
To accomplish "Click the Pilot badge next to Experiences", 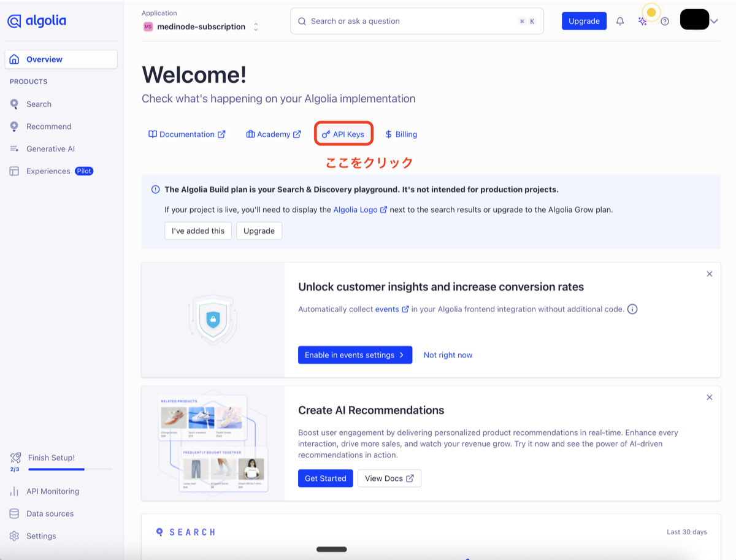I will (x=84, y=171).
